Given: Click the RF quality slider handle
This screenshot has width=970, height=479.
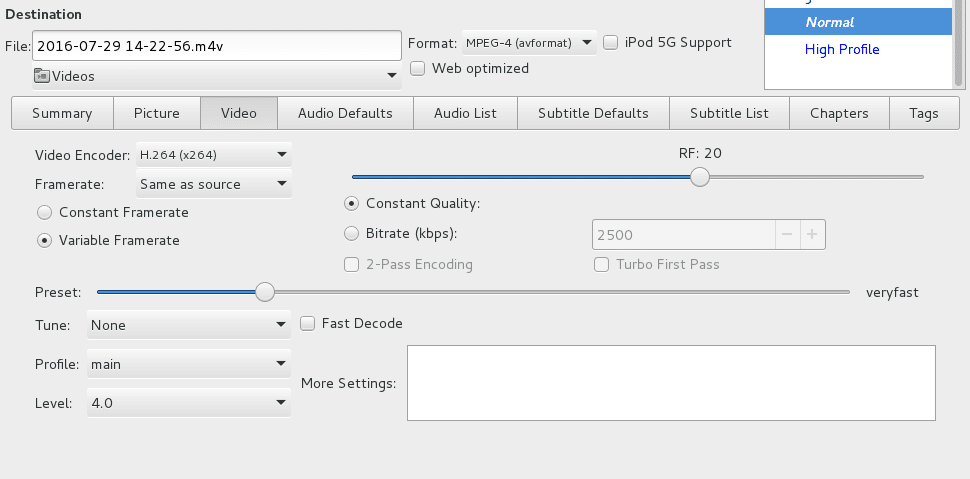Looking at the screenshot, I should point(700,177).
